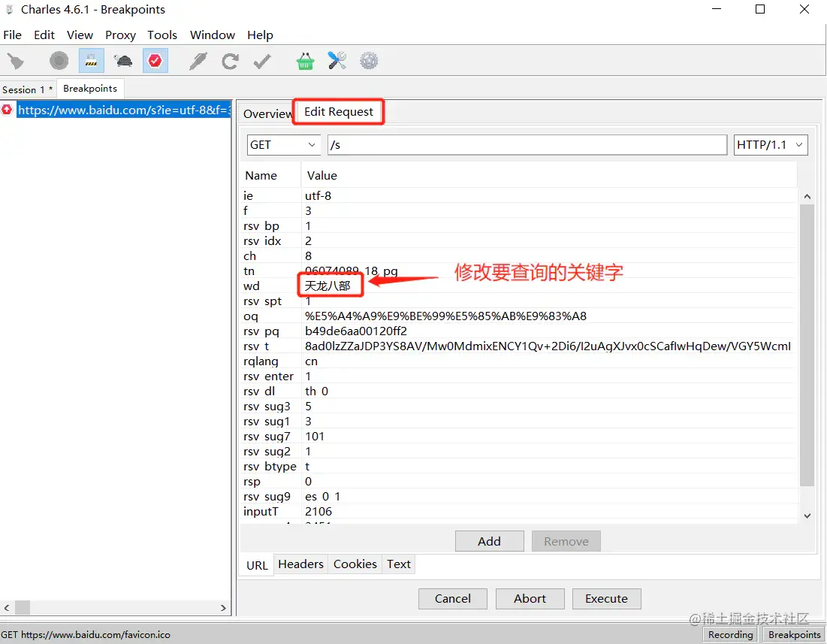Click the Add parameter button
Image resolution: width=827 pixels, height=644 pixels.
pyautogui.click(x=490, y=541)
